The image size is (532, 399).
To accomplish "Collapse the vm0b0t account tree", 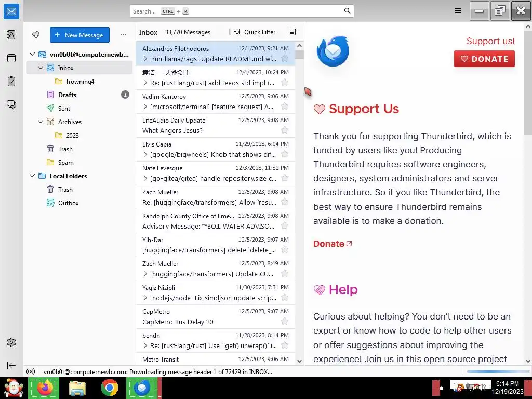I will (32, 54).
